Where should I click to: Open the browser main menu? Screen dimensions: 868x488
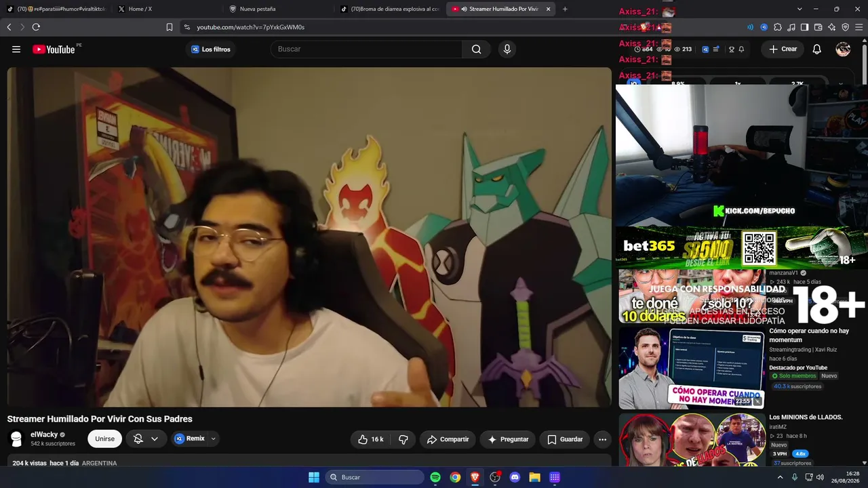859,27
